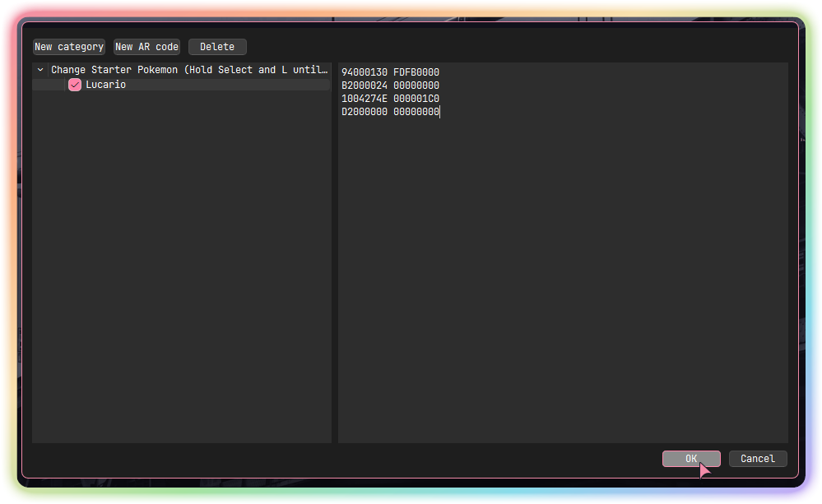Image resolution: width=822 pixels, height=504 pixels.
Task: Place cursor in value 000001C0
Action: (x=416, y=99)
